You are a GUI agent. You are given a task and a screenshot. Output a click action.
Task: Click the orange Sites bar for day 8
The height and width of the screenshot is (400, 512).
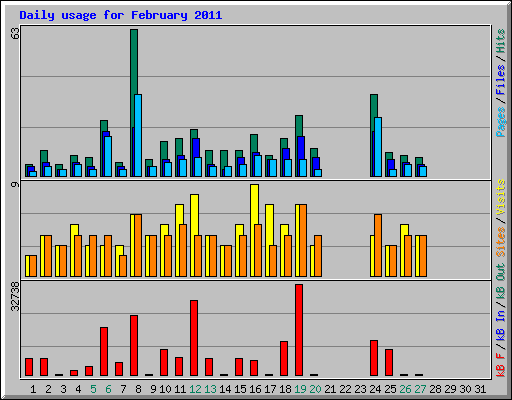coord(138,245)
